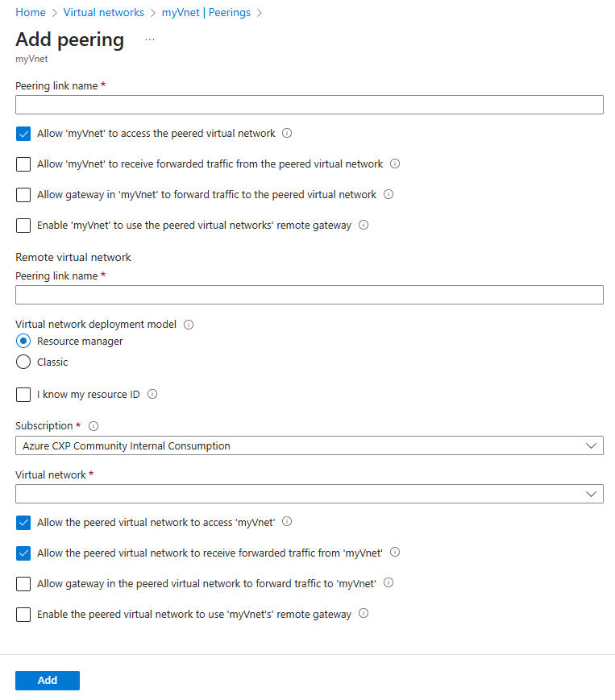The image size is (615, 700).
Task: Click info icon next to forwarded traffic option
Action: 394,164
